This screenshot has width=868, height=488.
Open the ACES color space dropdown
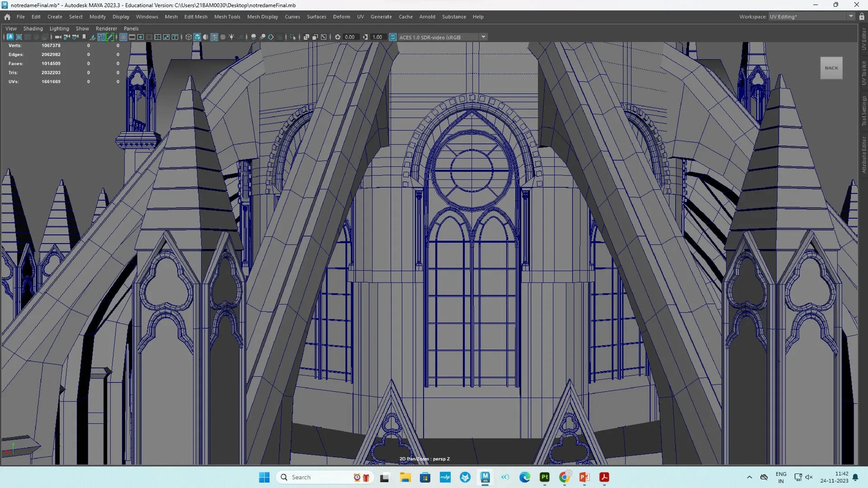[483, 37]
